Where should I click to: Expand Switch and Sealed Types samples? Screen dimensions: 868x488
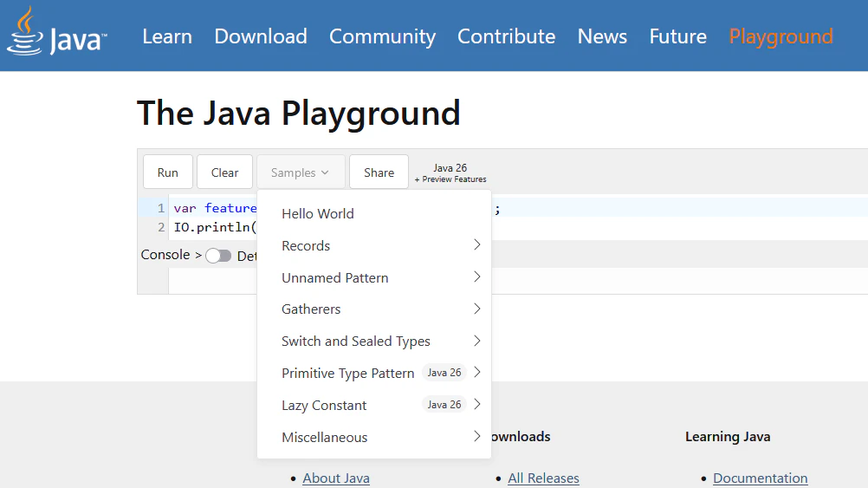[374, 342]
